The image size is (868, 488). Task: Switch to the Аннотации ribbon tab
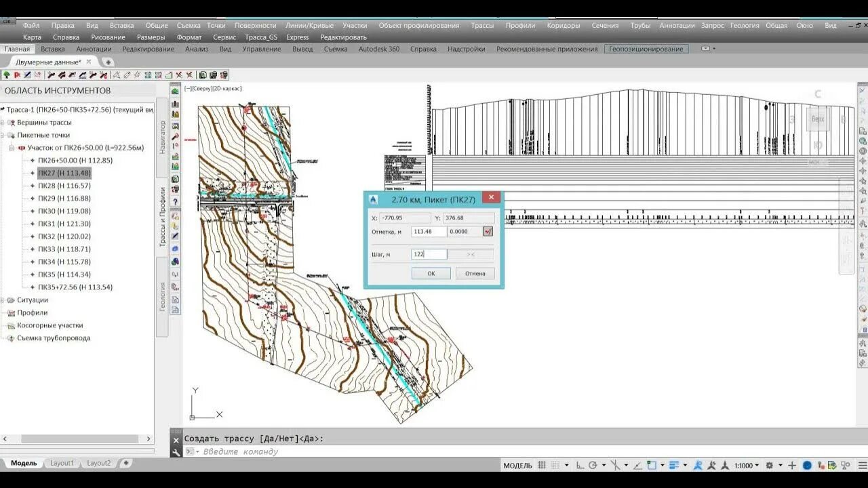(94, 49)
